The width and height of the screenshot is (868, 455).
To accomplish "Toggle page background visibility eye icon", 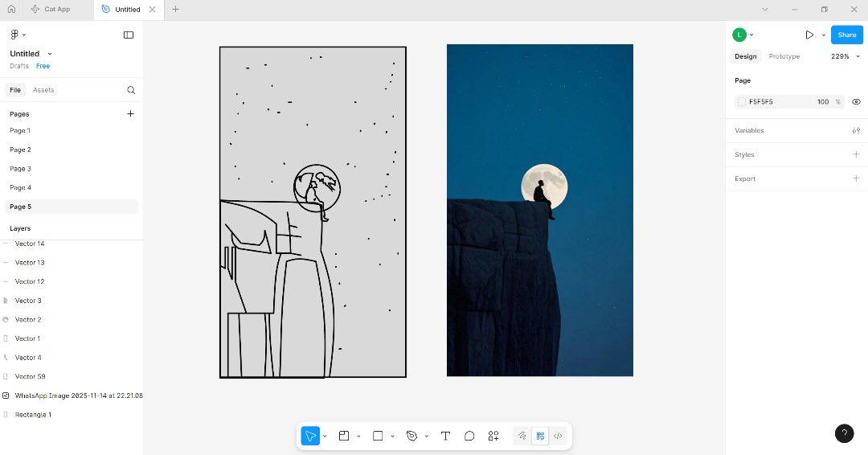I will [x=857, y=102].
